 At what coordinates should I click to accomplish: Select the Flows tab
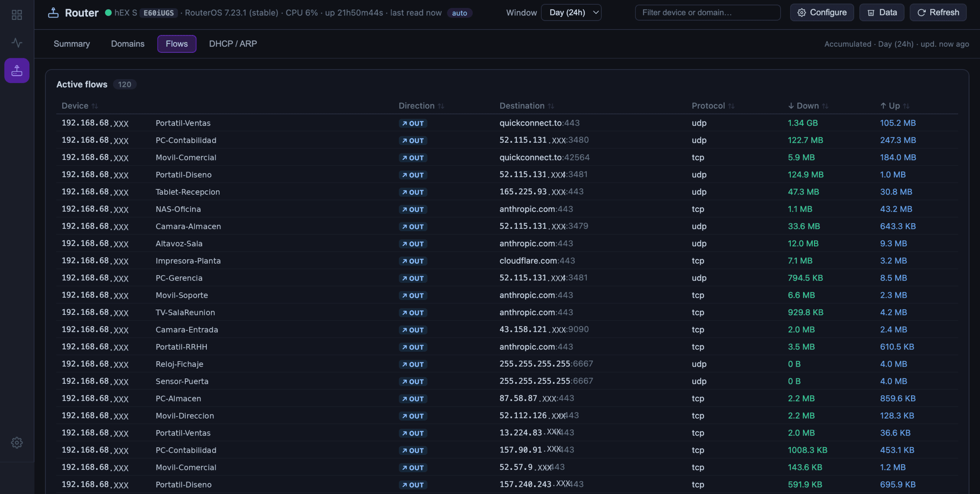coord(176,44)
